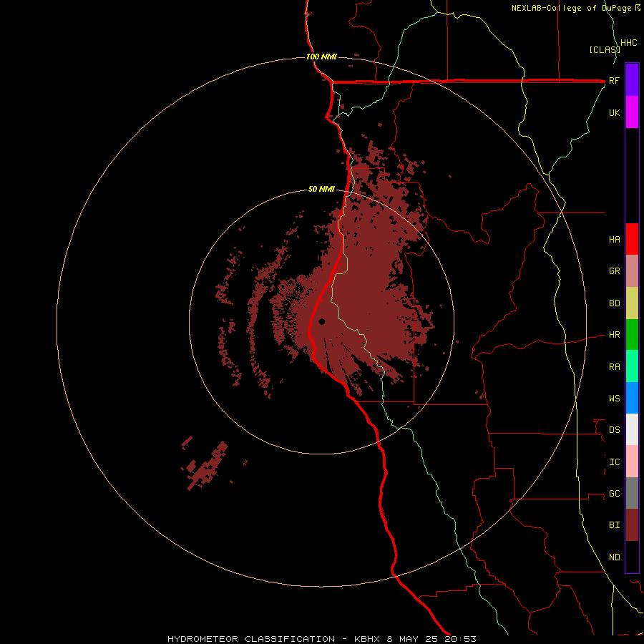644x644 pixels.
Task: Click the 'WS' legend label
Action: pyautogui.click(x=614, y=399)
